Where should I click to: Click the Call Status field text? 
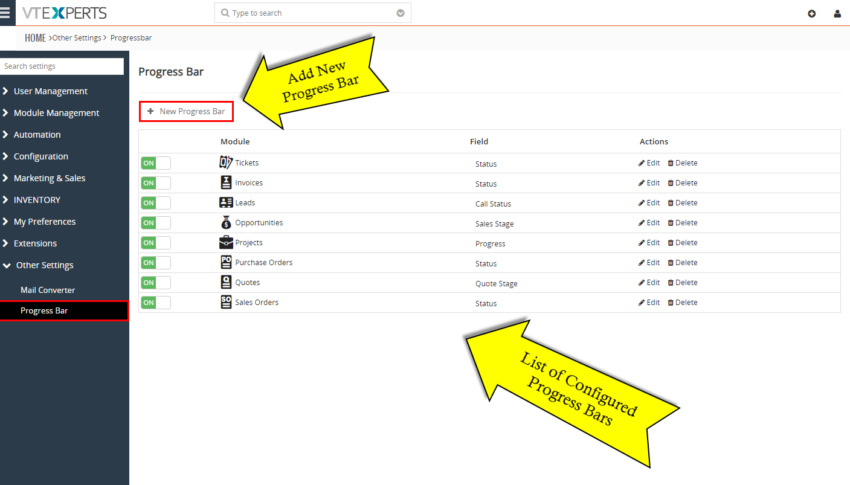coord(493,204)
